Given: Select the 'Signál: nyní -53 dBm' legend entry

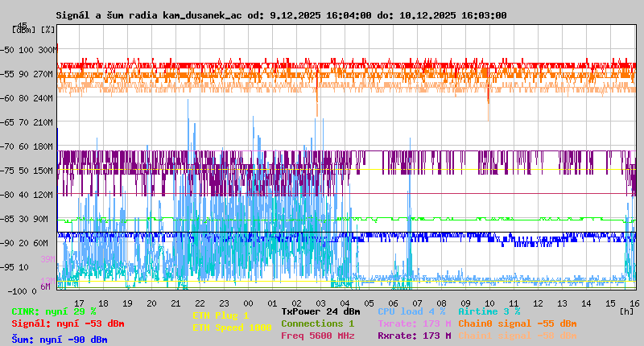Looking at the screenshot, I should [68, 323].
